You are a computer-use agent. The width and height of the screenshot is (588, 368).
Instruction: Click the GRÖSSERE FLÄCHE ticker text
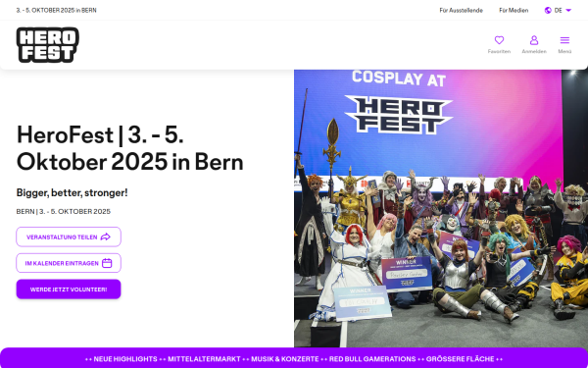click(461, 359)
